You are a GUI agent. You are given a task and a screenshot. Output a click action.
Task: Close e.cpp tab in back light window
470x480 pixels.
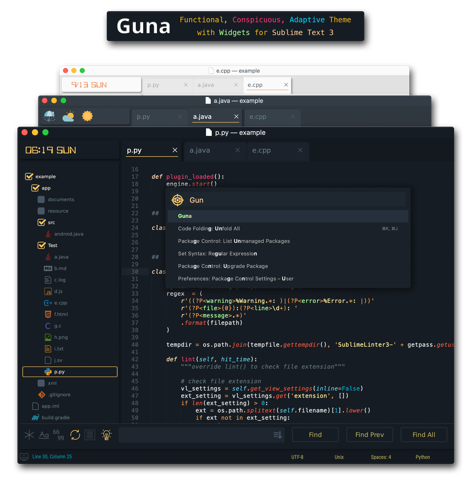(286, 85)
